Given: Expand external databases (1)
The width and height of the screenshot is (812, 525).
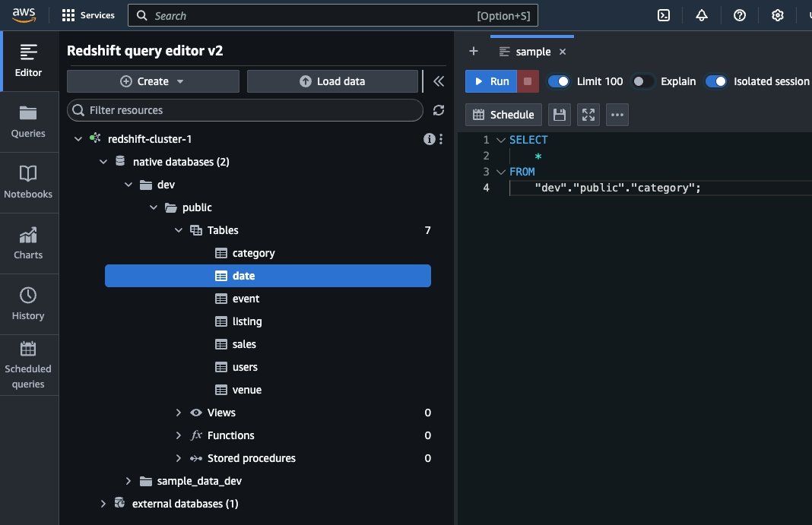Looking at the screenshot, I should click(x=103, y=503).
